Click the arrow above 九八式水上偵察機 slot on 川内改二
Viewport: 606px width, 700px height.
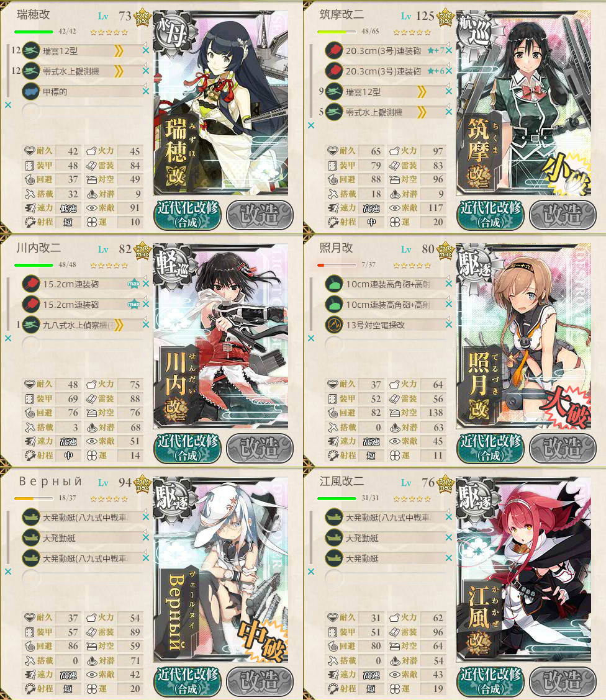point(145,318)
